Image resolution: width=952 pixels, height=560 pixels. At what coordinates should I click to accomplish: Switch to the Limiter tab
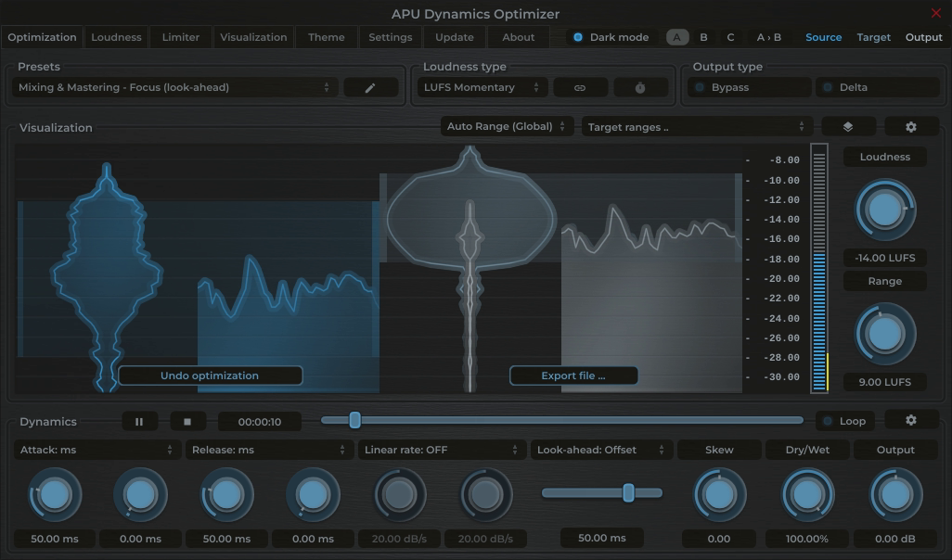click(180, 37)
